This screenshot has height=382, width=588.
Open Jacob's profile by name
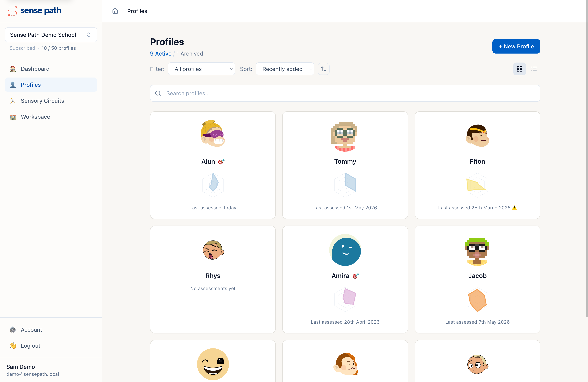[x=477, y=276]
